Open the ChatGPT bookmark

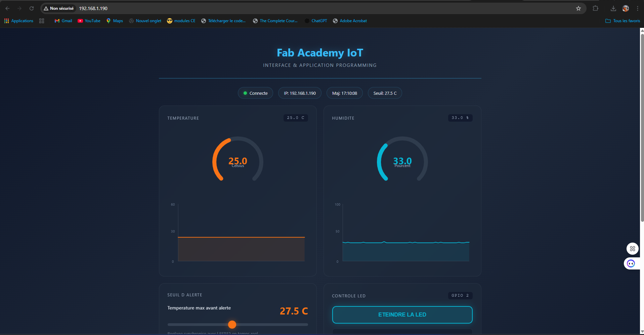(316, 21)
